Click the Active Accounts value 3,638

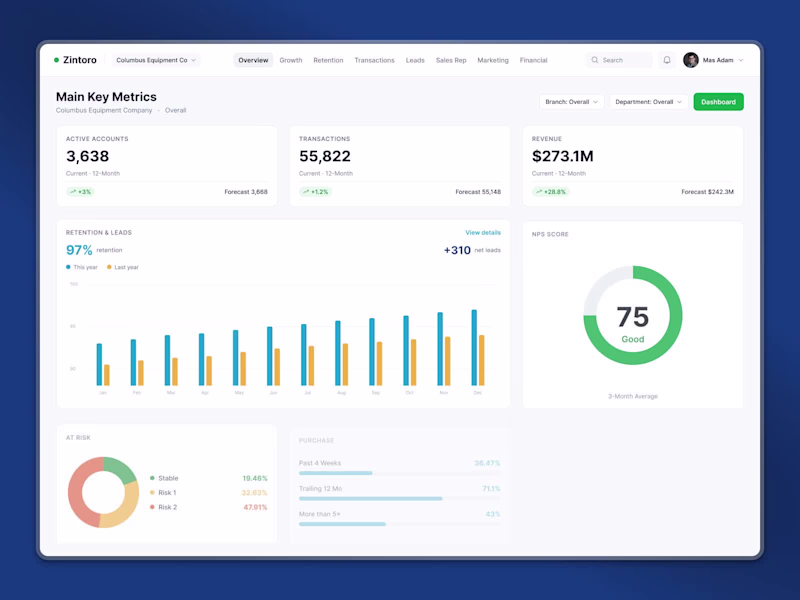[x=88, y=156]
